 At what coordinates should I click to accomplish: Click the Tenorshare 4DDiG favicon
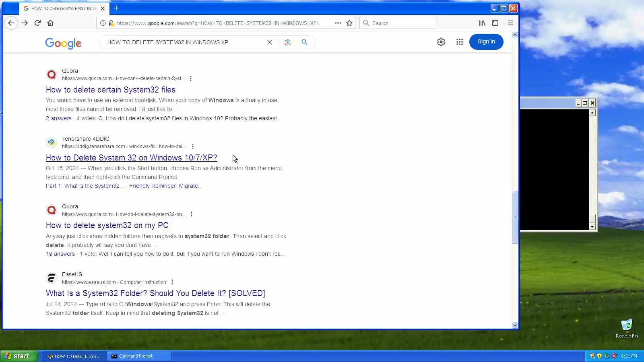coord(52,142)
